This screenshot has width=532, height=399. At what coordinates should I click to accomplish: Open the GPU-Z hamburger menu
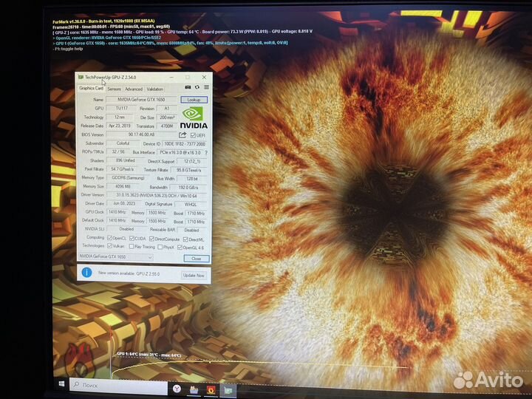tap(205, 87)
